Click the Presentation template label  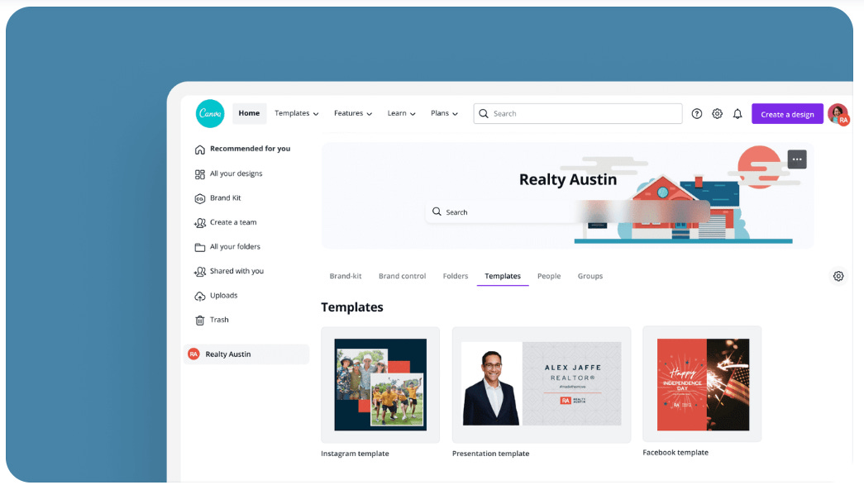click(x=490, y=454)
